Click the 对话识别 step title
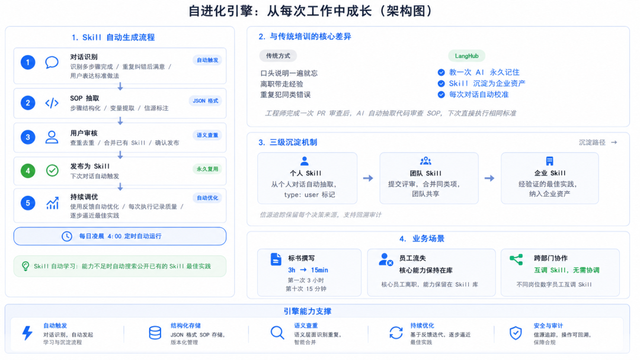The width and height of the screenshot is (640, 360). coord(84,57)
